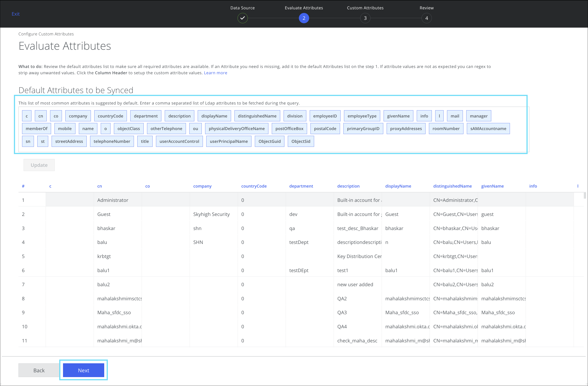The image size is (588, 386).
Task: Go to step 3 Custom Attributes circle
Action: (365, 18)
